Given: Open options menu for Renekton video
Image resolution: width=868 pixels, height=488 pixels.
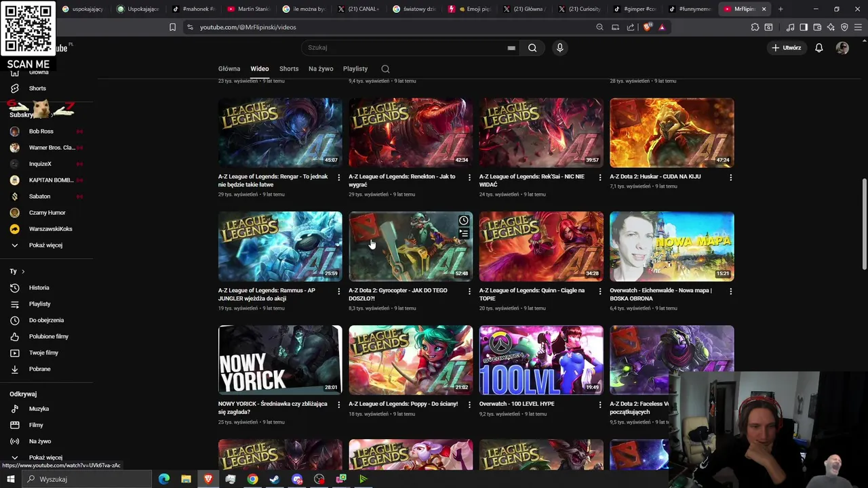Looking at the screenshot, I should (x=469, y=177).
